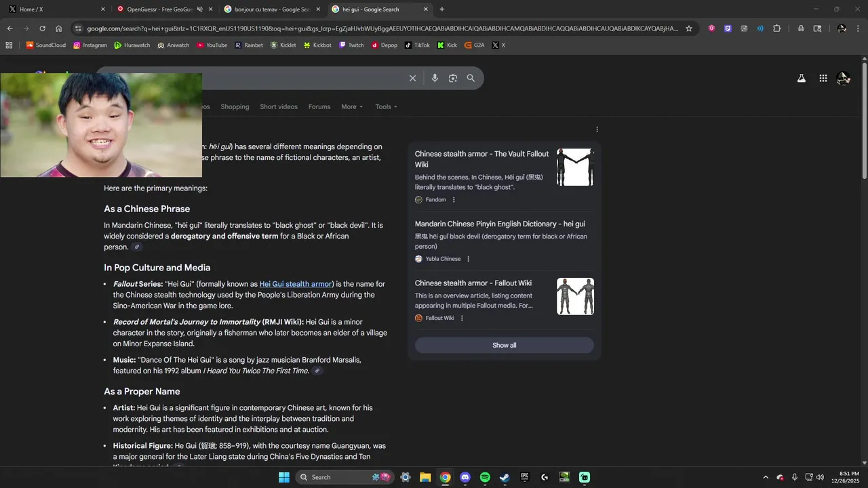Open the bookmarks apps grid icon
868x488 pixels.
(x=9, y=45)
